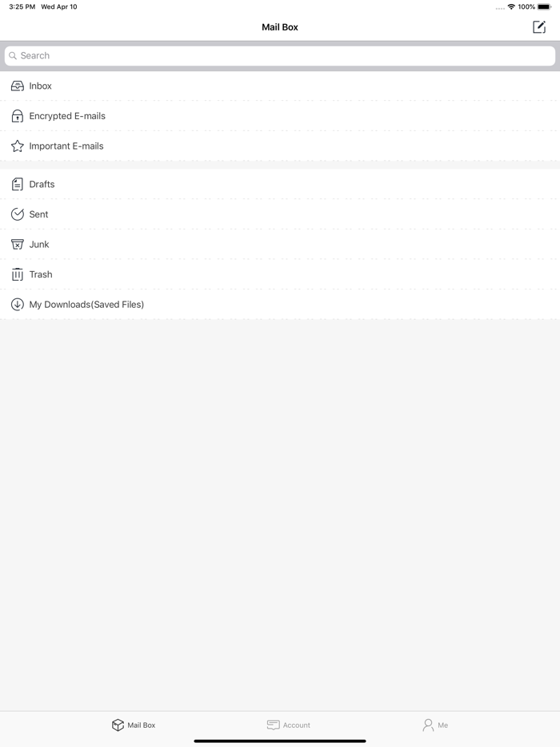Click the Sent checkmark icon
The height and width of the screenshot is (747, 560).
pyautogui.click(x=18, y=214)
